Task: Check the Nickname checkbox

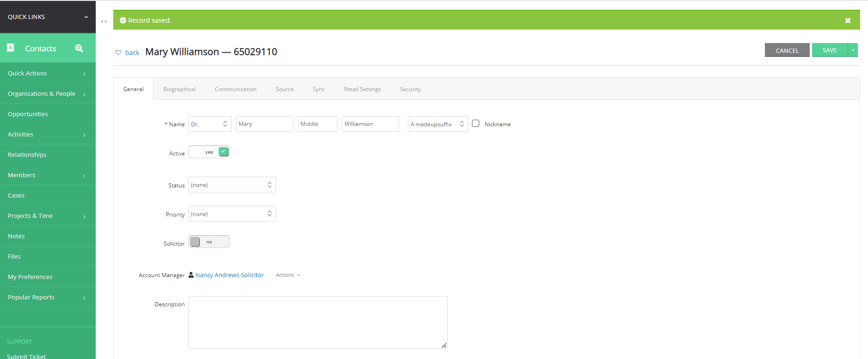Action: [475, 124]
